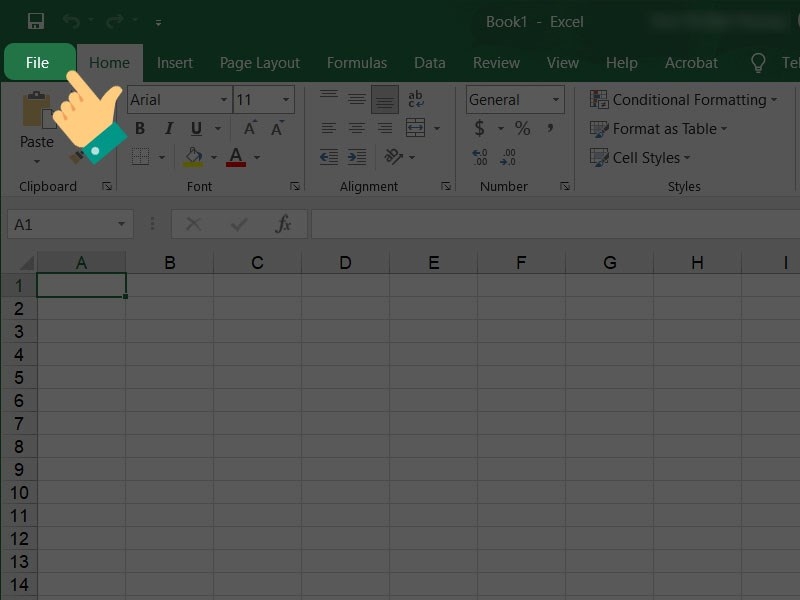800x600 pixels.
Task: Switch to the Formulas ribbon tab
Action: (357, 62)
